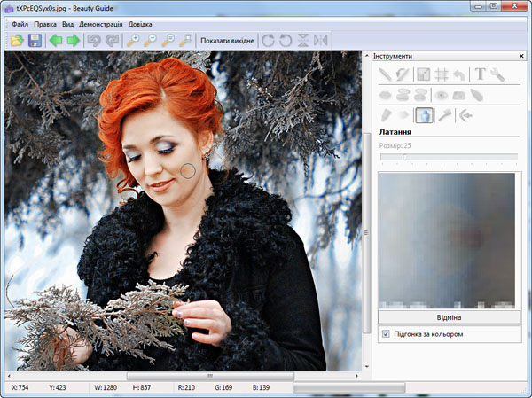This screenshot has width=532, height=398.
Task: Flip image horizontally using the toolbar icon
Action: [x=320, y=41]
